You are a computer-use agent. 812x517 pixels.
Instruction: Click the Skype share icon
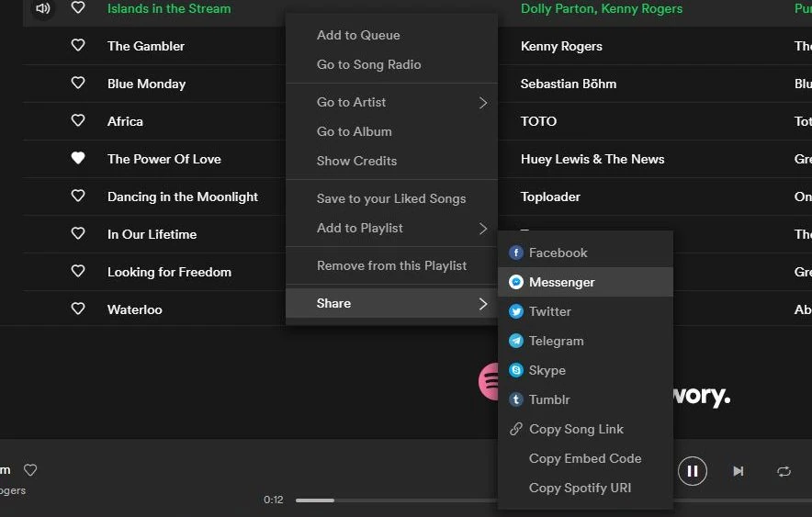516,370
